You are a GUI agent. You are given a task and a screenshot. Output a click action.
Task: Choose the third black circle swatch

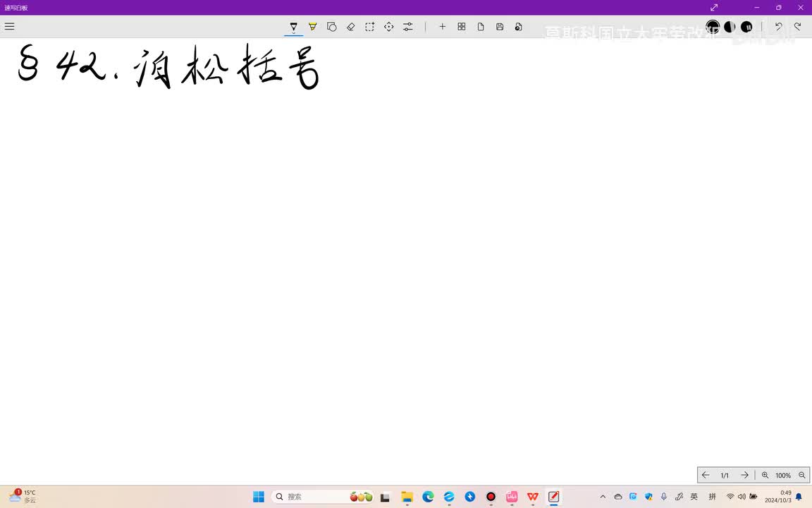coord(746,26)
